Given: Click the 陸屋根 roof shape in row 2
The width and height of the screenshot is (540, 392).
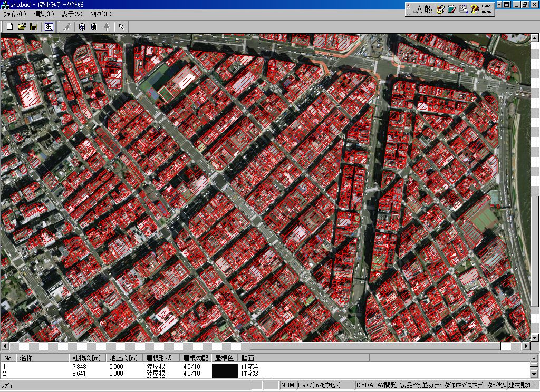Looking at the screenshot, I should [x=156, y=374].
